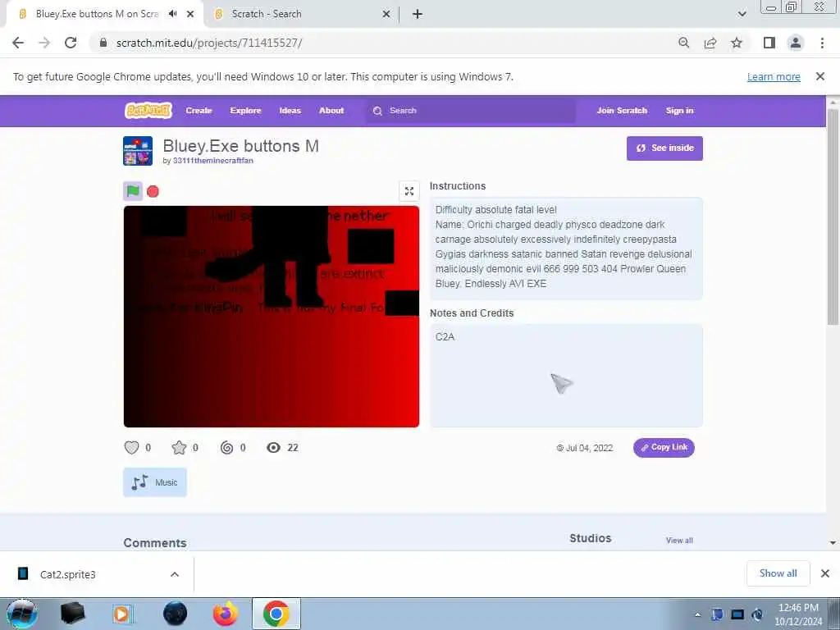Click the Chrome taskbar icon
The image size is (840, 630).
[276, 614]
